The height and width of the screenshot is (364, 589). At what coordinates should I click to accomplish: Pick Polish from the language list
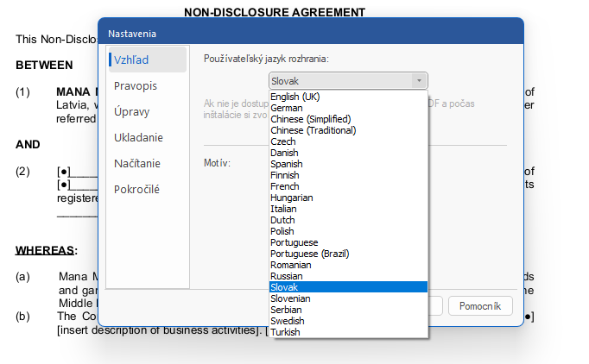coord(348,231)
